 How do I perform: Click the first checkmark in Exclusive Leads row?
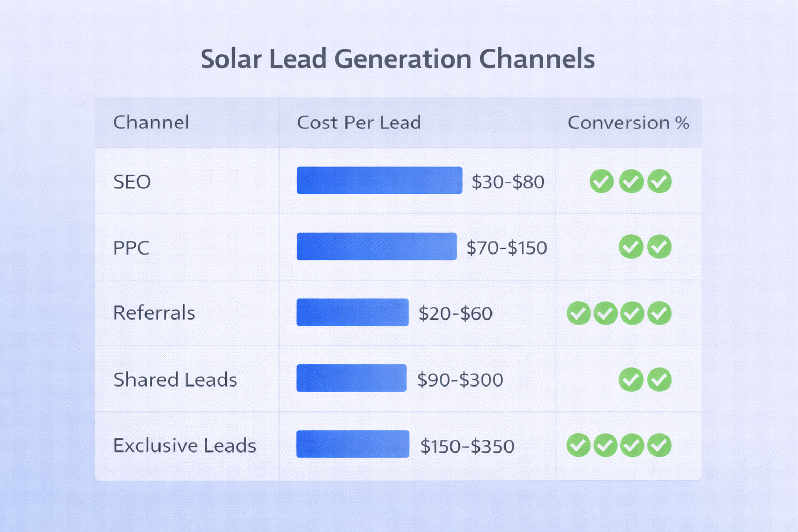[x=578, y=445]
